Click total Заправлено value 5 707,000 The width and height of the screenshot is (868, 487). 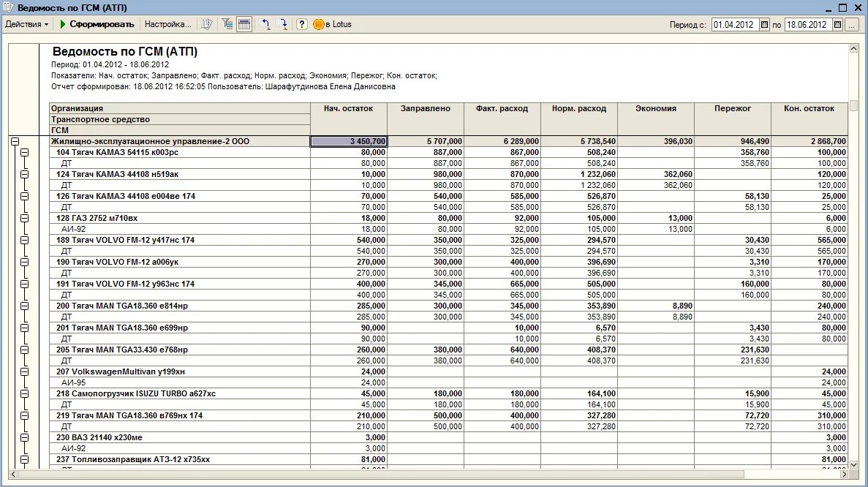pyautogui.click(x=426, y=142)
